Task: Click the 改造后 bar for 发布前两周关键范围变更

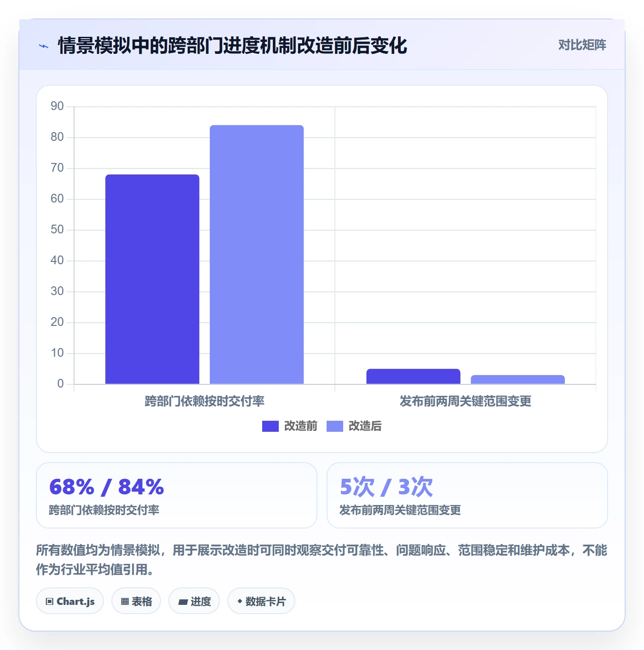Action: (517, 379)
